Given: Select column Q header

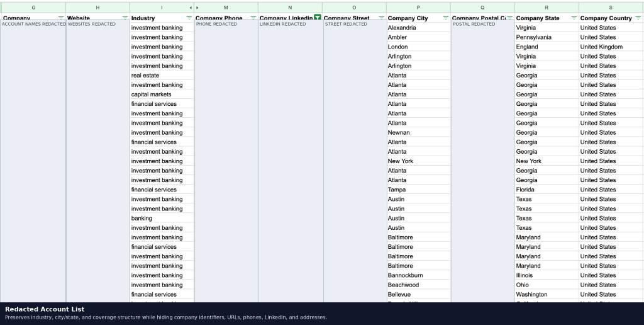Looking at the screenshot, I should (482, 8).
